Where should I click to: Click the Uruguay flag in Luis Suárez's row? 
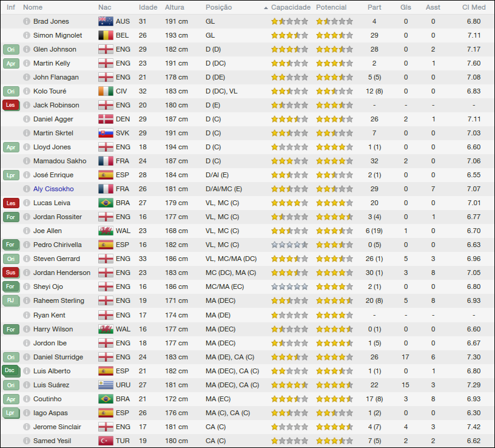tap(106, 385)
